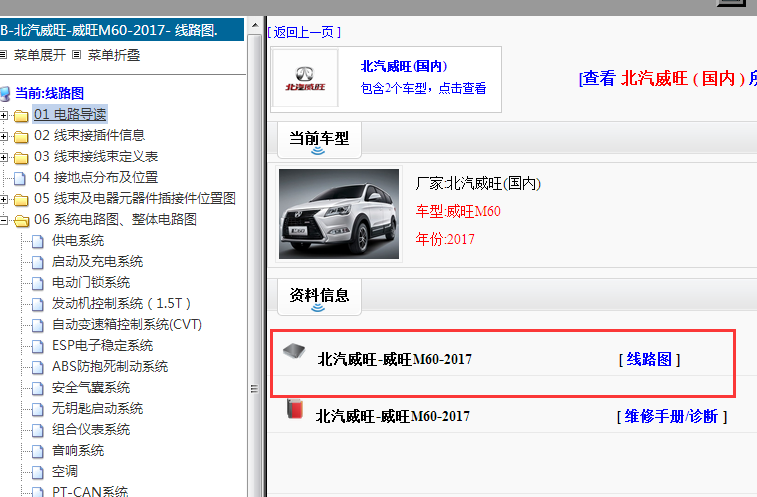Open 空调 diagram entry
Image resolution: width=757 pixels, height=497 pixels.
click(65, 471)
